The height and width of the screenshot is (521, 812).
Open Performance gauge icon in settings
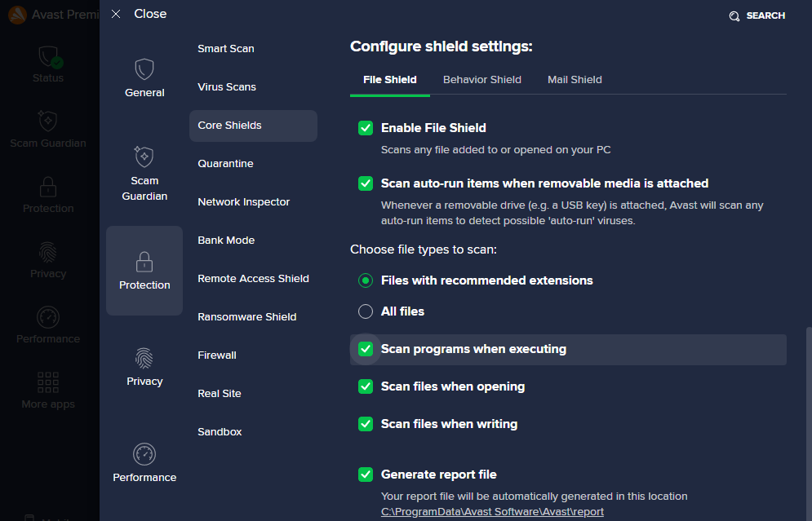pyautogui.click(x=144, y=454)
